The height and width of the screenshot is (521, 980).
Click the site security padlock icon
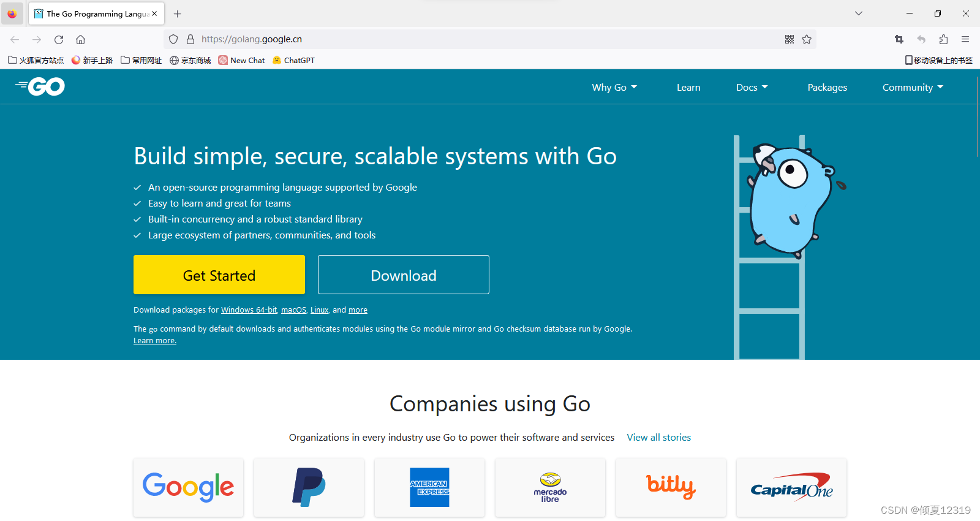(x=190, y=39)
